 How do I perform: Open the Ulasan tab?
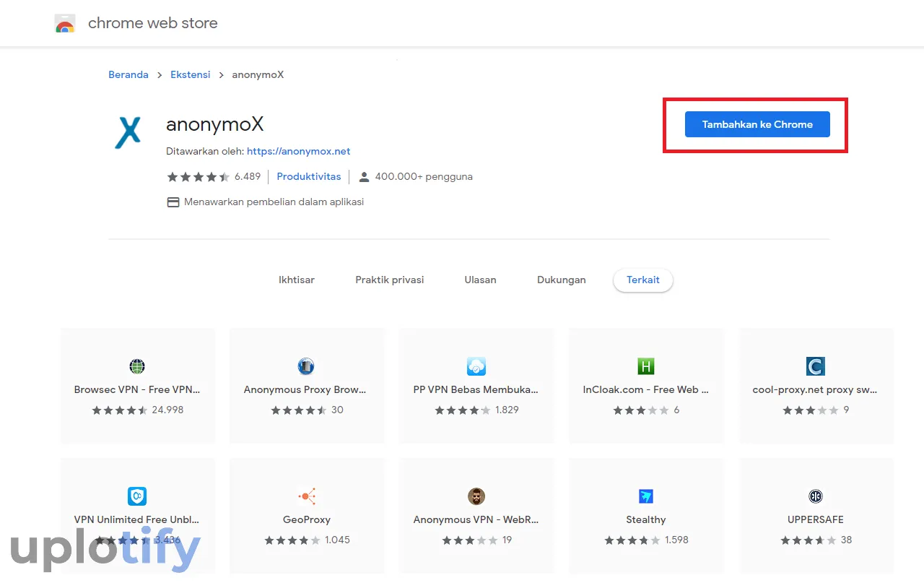481,280
